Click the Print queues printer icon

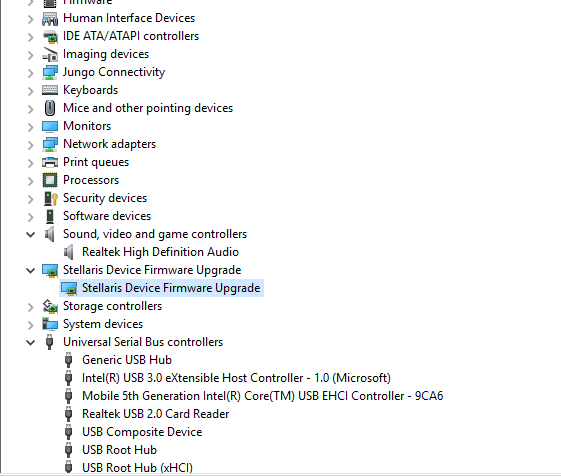50,162
